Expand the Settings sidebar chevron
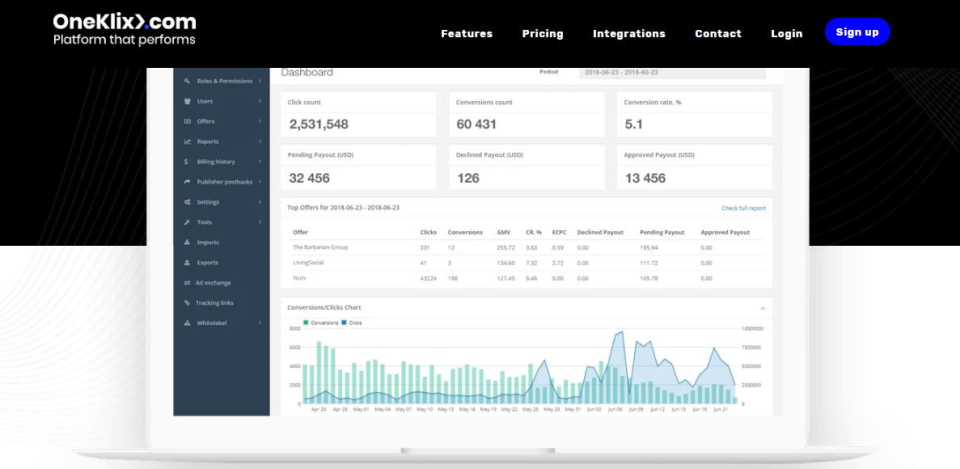 click(260, 202)
